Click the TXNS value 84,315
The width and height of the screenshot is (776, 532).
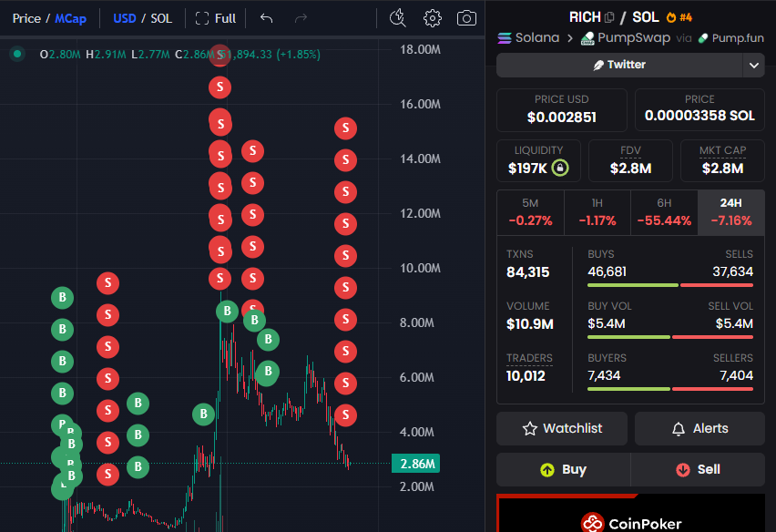527,272
